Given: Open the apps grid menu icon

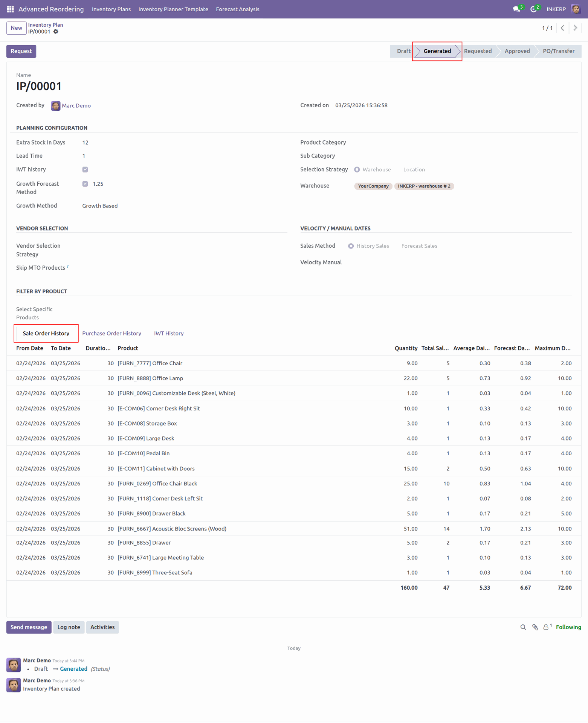Looking at the screenshot, I should (10, 9).
